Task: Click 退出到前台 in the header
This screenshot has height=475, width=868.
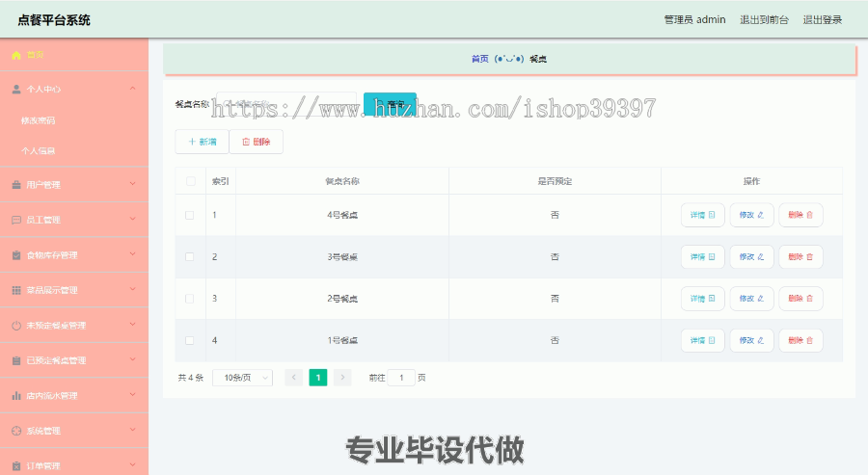Action: click(764, 19)
